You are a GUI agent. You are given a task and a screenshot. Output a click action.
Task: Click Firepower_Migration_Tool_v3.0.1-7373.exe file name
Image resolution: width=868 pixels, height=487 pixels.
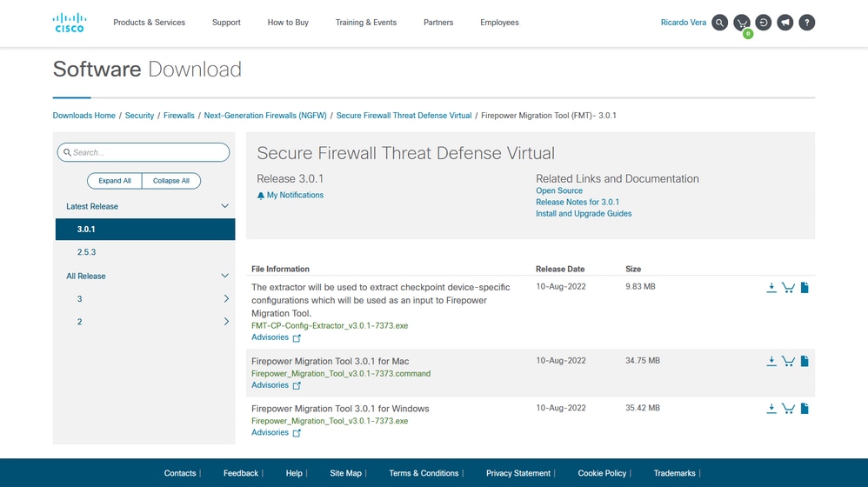pyautogui.click(x=330, y=421)
